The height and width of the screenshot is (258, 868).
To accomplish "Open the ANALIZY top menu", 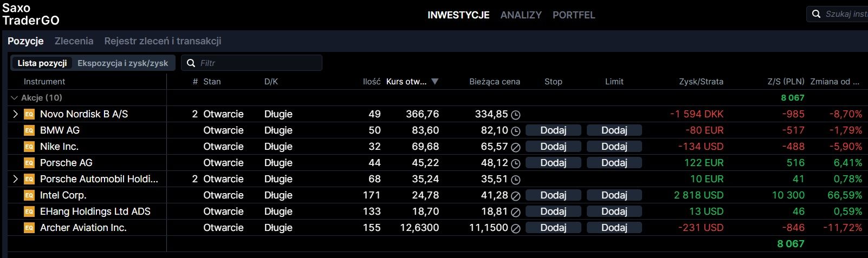I will pyautogui.click(x=521, y=15).
